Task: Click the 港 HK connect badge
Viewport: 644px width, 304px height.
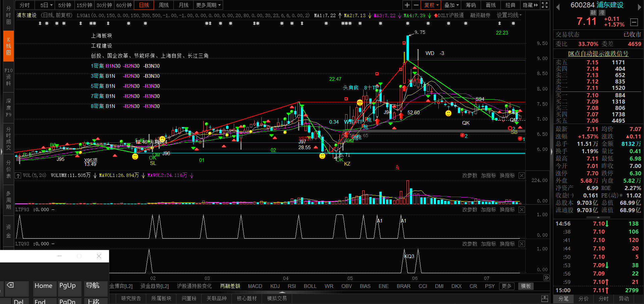Action: click(602, 13)
